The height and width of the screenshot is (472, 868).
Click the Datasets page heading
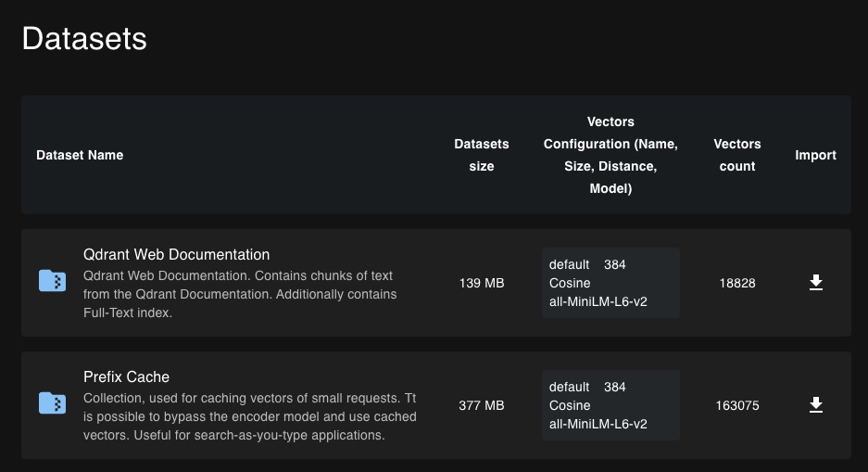click(x=84, y=38)
